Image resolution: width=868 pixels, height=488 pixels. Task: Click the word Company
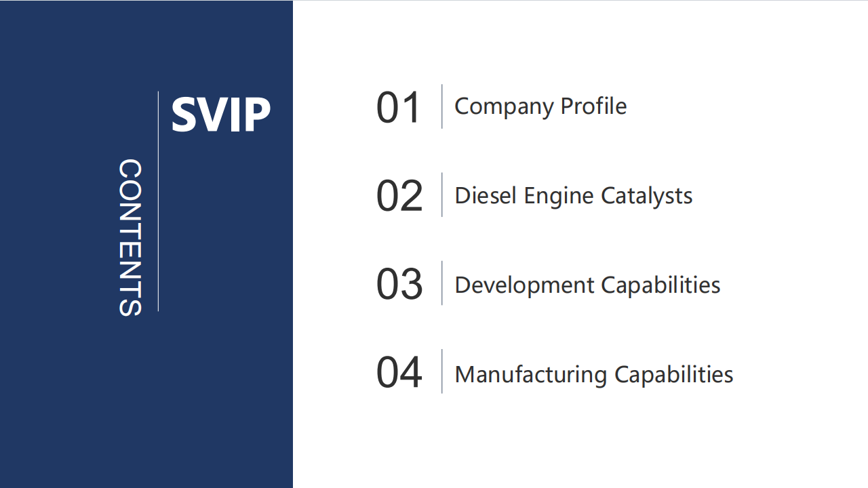[504, 106]
